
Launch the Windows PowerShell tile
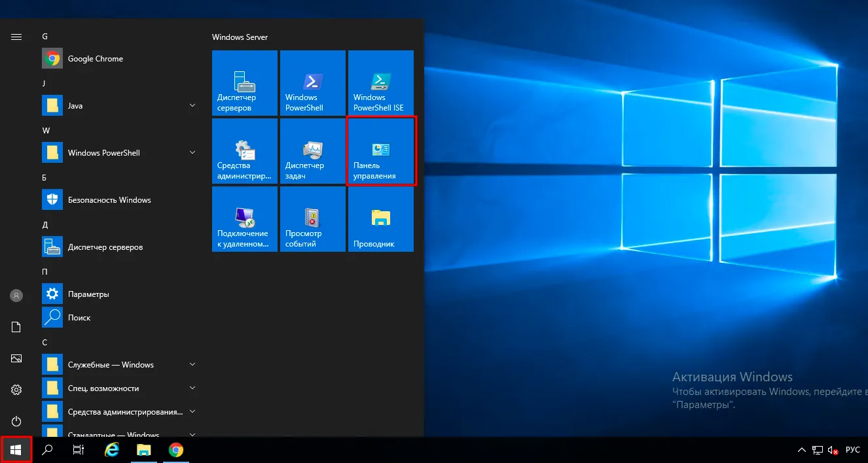313,83
